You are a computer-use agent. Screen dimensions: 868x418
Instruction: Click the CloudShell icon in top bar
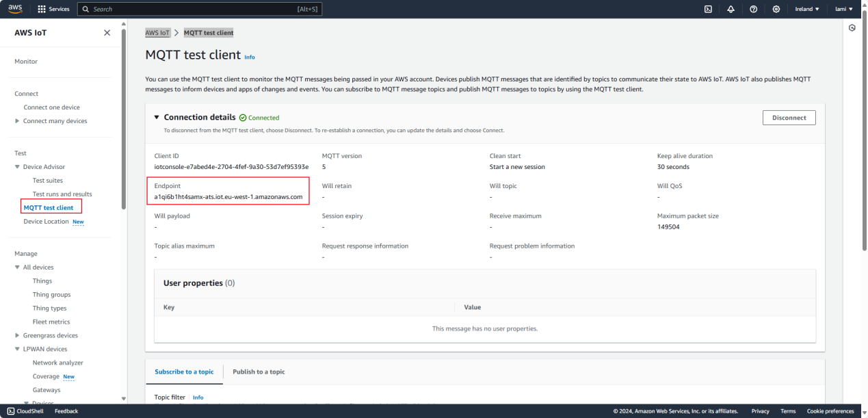(x=708, y=9)
